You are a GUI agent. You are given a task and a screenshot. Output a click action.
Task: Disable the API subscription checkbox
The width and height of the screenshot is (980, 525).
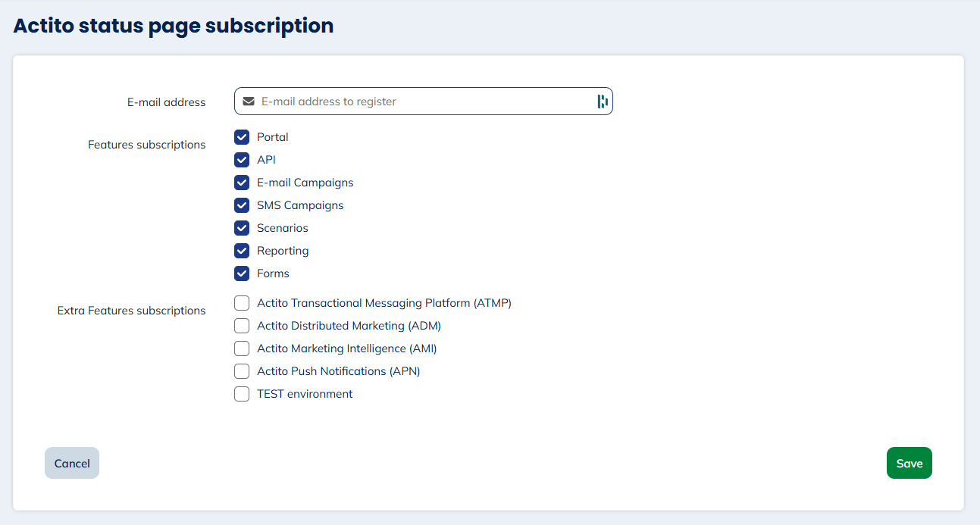click(242, 160)
